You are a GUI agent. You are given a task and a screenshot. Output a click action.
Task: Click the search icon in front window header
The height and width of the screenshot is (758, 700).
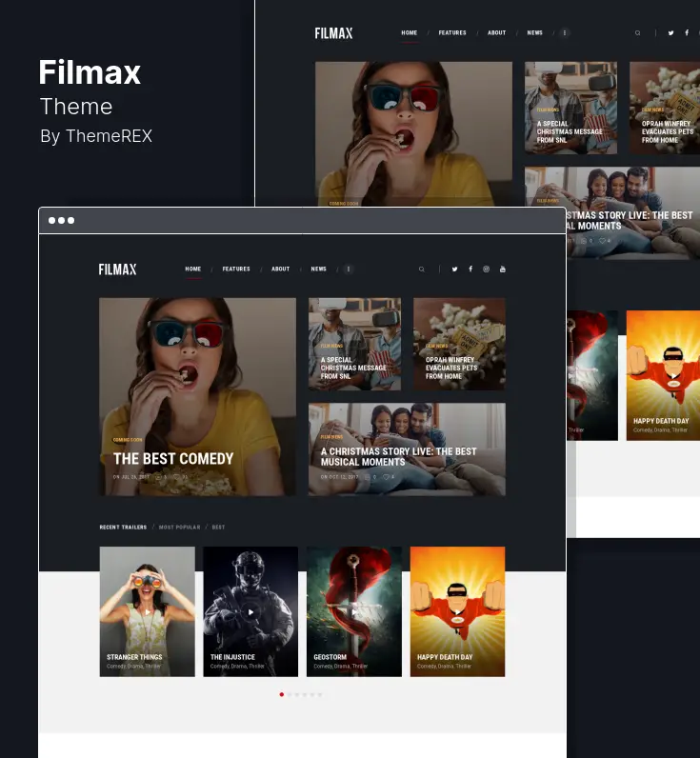(422, 269)
